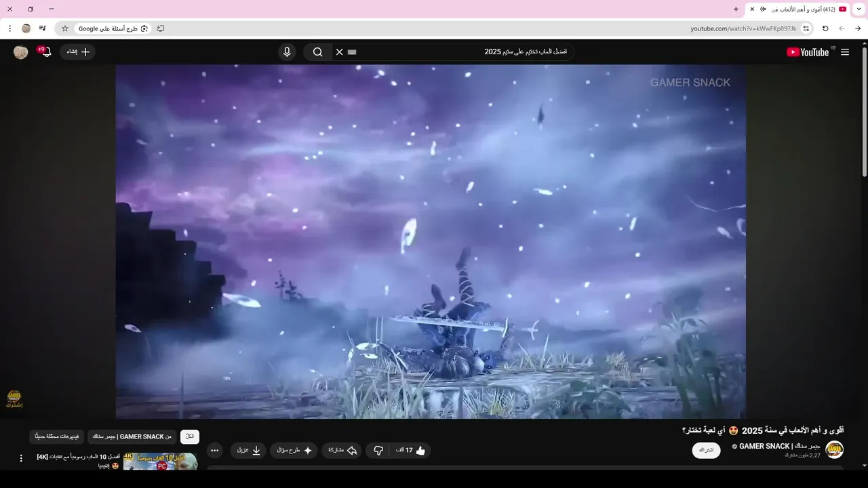The width and height of the screenshot is (868, 488).
Task: Open the YouTube account avatar menu
Action: pos(20,52)
